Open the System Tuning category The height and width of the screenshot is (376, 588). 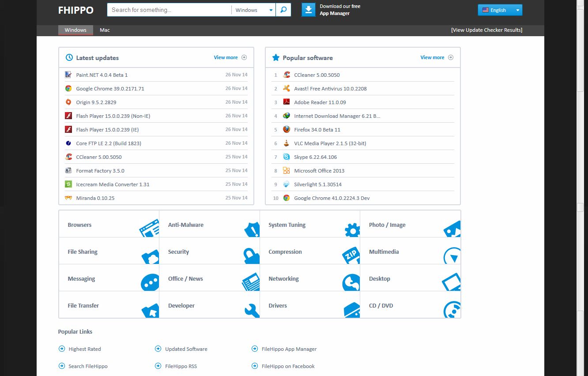click(286, 225)
